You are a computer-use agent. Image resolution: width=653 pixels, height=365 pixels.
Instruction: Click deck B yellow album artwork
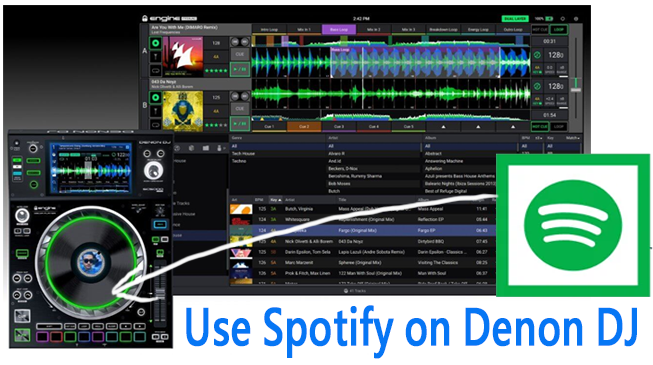[183, 111]
